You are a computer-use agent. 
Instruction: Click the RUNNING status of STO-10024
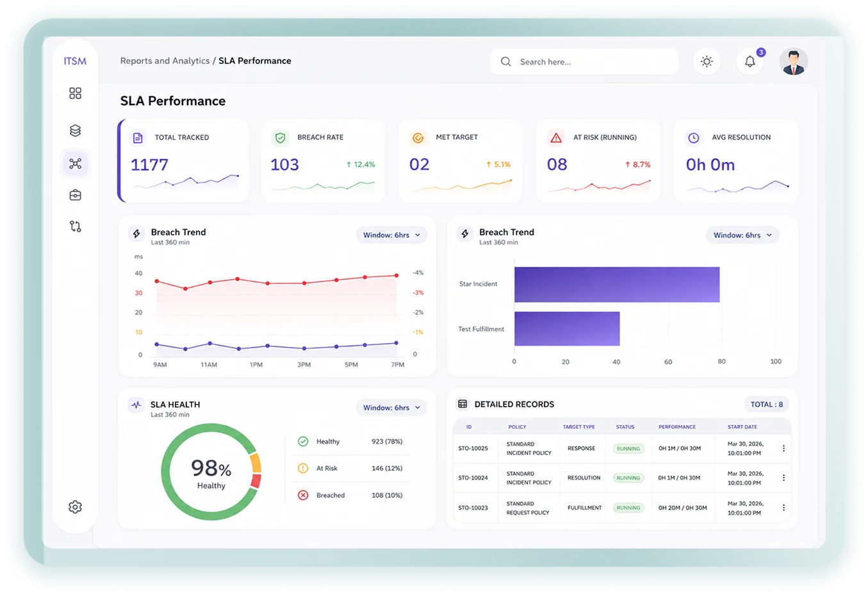click(628, 478)
